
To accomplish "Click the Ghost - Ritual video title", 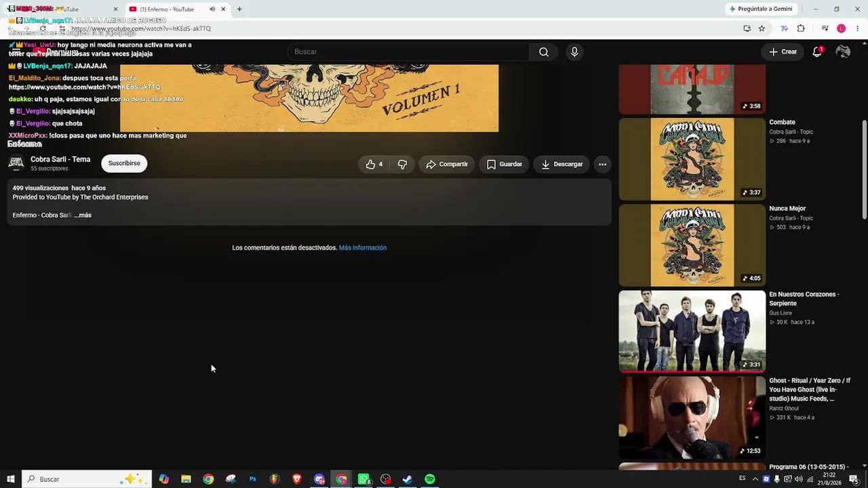I will 810,390.
